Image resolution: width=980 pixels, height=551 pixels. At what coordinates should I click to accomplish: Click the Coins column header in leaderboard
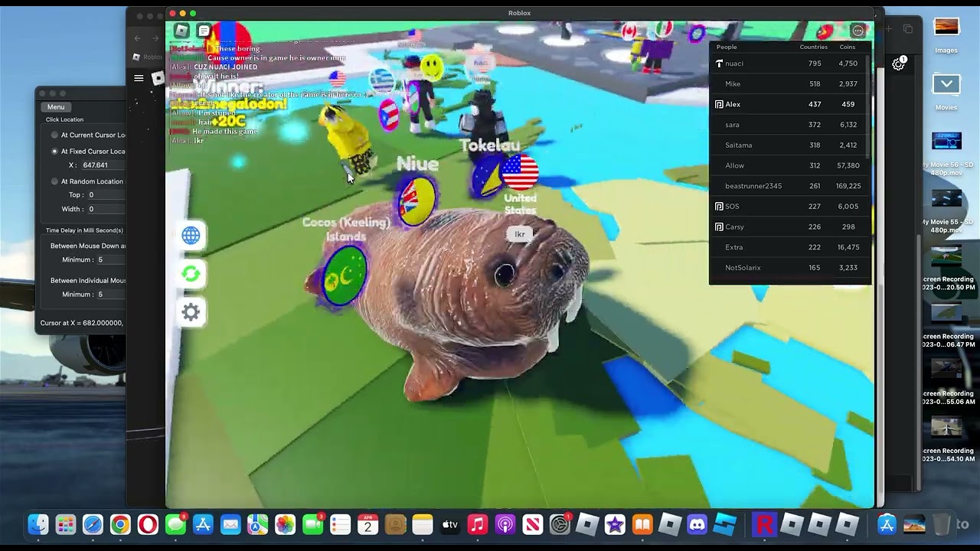pos(848,47)
